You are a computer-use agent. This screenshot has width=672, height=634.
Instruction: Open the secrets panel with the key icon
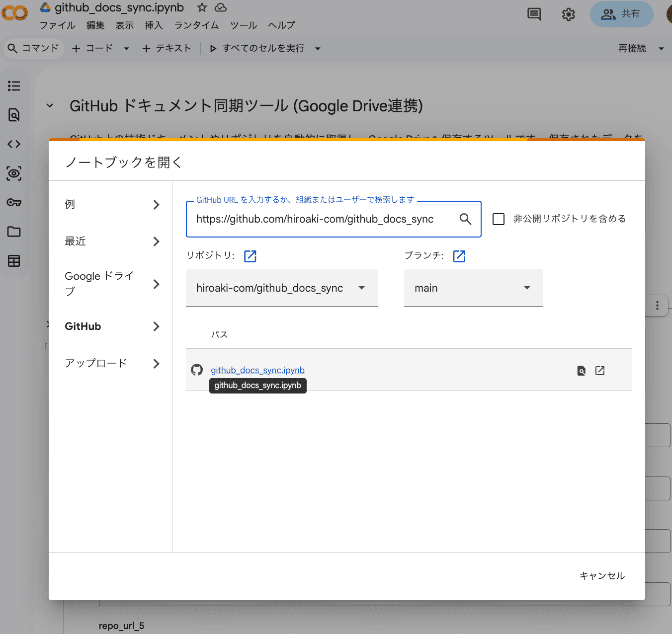coord(14,202)
